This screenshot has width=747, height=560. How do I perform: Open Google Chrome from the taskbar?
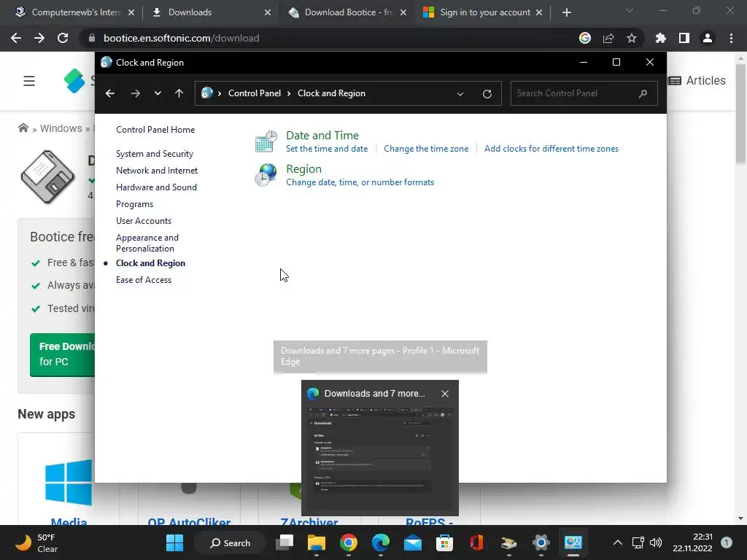(x=349, y=542)
